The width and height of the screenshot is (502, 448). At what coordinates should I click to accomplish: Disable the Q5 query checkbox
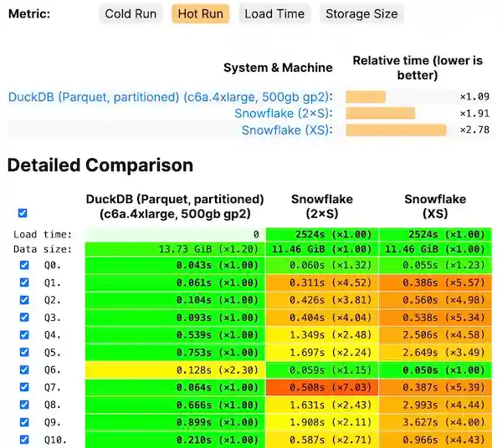click(24, 353)
